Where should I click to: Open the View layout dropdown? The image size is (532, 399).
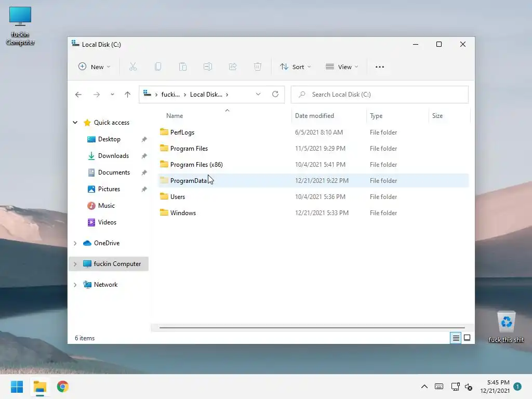341,67
